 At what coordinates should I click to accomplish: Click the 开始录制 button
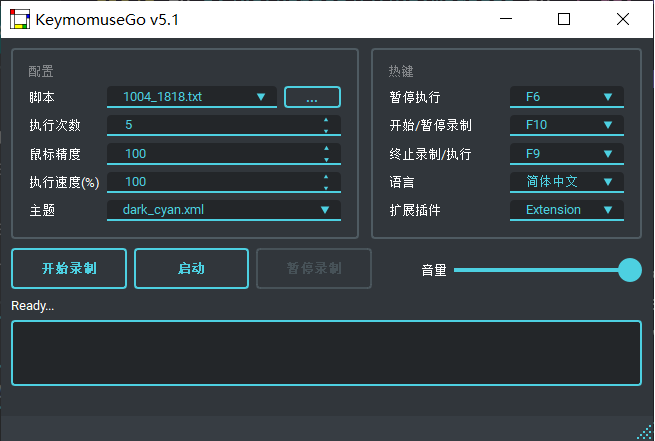[69, 269]
